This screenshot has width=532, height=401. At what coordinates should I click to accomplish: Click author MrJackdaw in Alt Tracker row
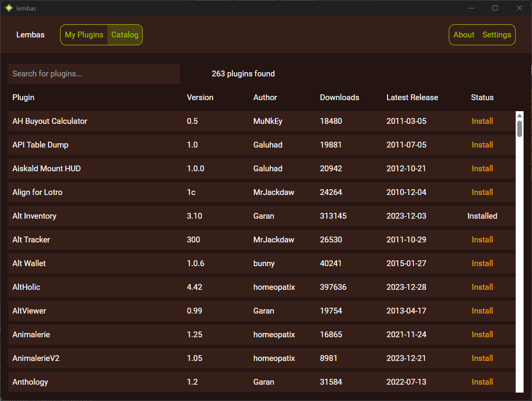[274, 240]
